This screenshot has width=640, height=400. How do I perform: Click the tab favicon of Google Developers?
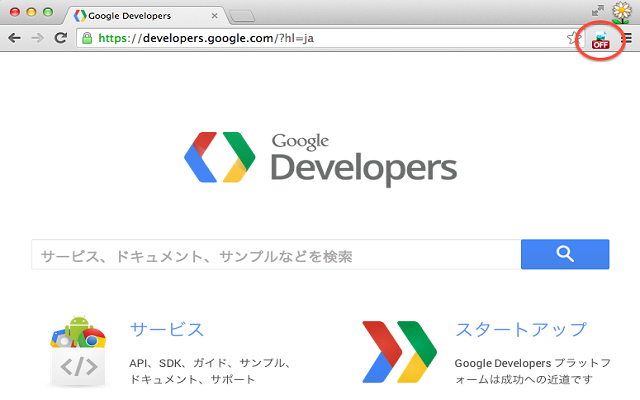click(80, 16)
